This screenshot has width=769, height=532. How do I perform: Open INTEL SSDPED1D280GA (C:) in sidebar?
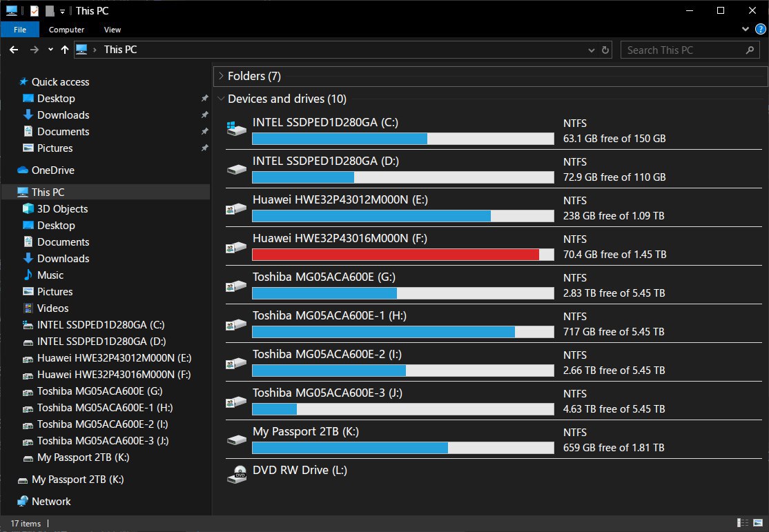pos(101,324)
